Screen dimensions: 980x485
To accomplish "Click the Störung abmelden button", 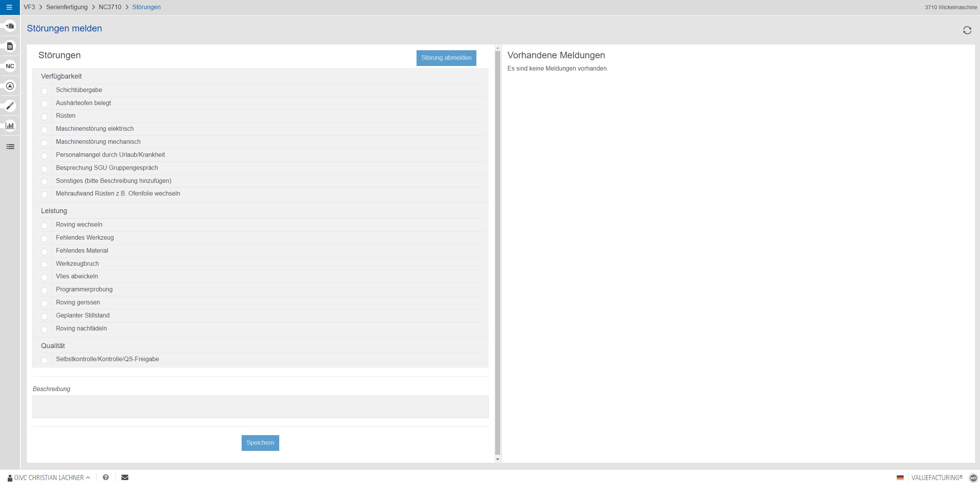I will click(446, 58).
